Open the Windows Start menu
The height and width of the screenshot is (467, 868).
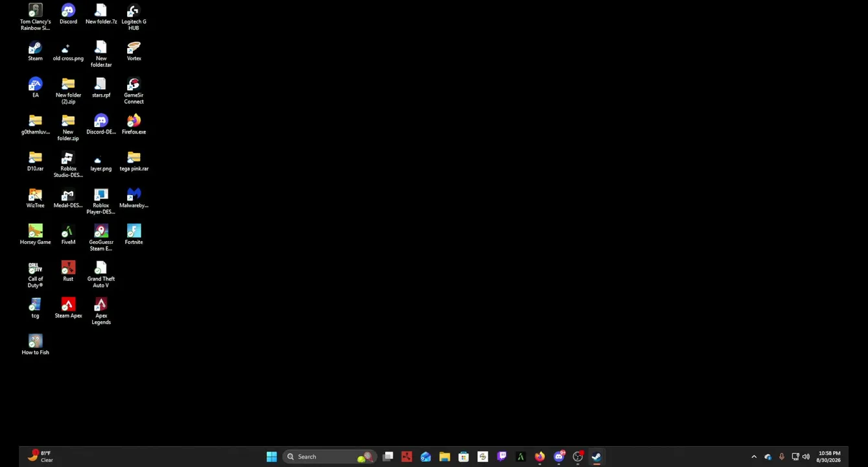[x=272, y=457]
